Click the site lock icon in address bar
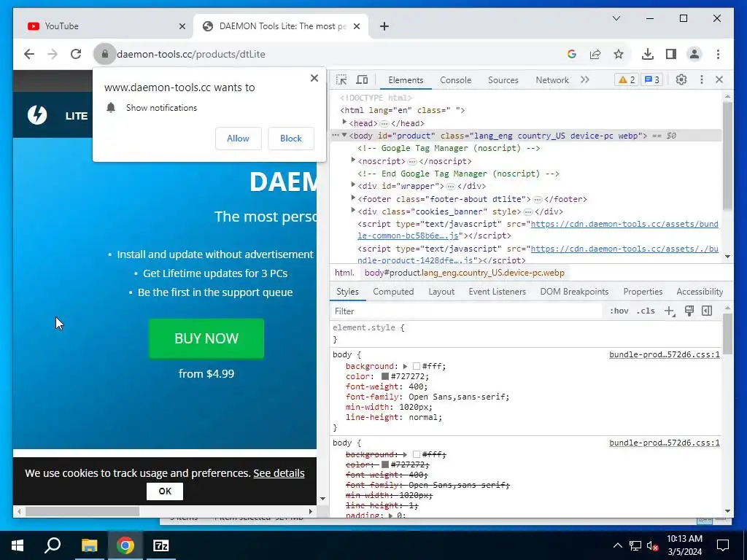 click(x=105, y=54)
